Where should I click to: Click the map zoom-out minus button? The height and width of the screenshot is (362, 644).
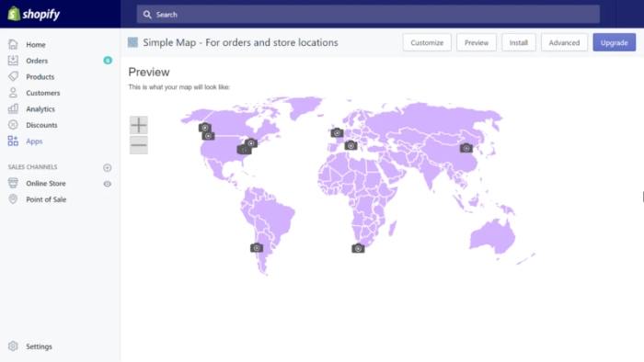[x=139, y=145]
